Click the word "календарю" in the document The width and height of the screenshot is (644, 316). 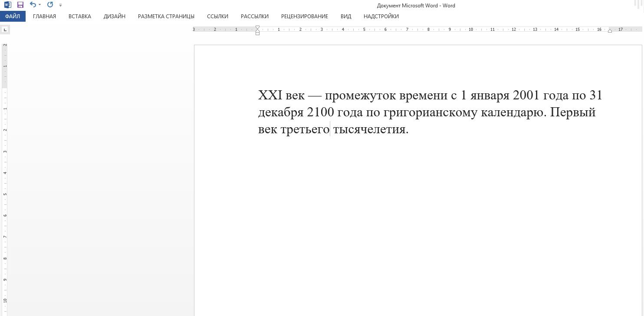(512, 112)
